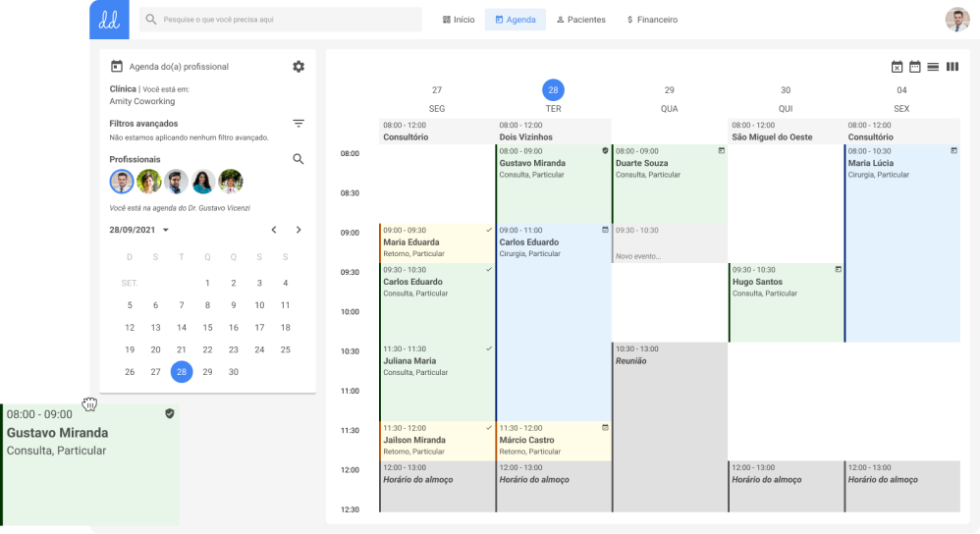The image size is (980, 534).
Task: Select day 15 in the mini calendar
Action: click(x=207, y=327)
